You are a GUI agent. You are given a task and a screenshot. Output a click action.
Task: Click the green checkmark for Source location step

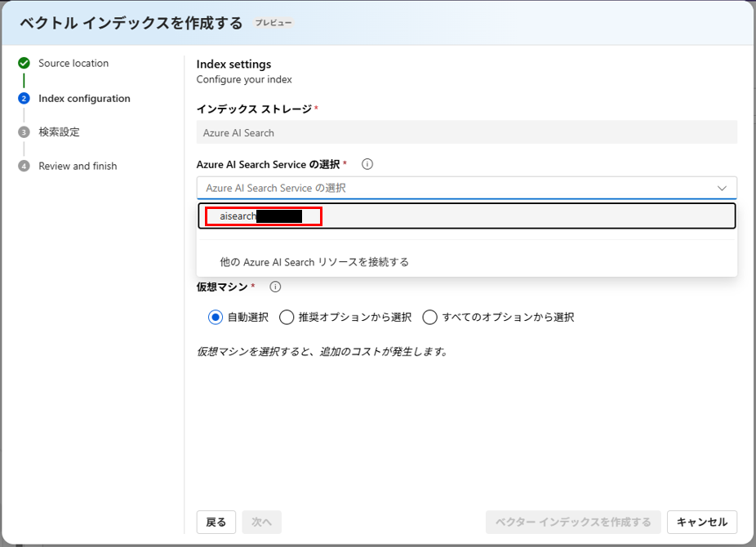pos(24,63)
